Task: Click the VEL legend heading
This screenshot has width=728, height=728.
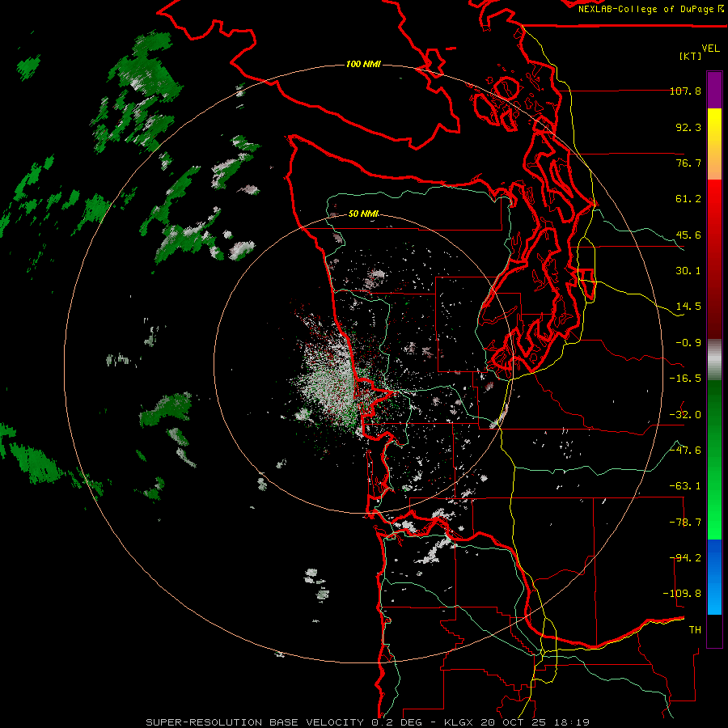Action: (710, 49)
